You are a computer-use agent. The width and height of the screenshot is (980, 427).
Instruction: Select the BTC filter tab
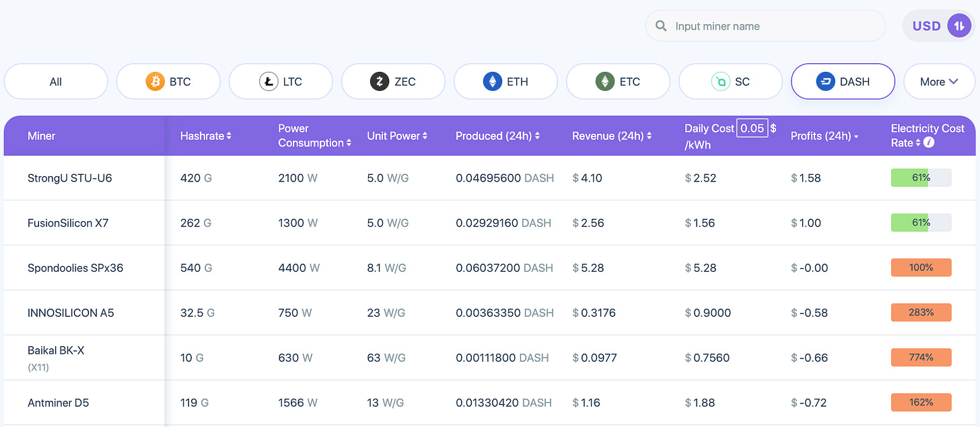pos(168,81)
